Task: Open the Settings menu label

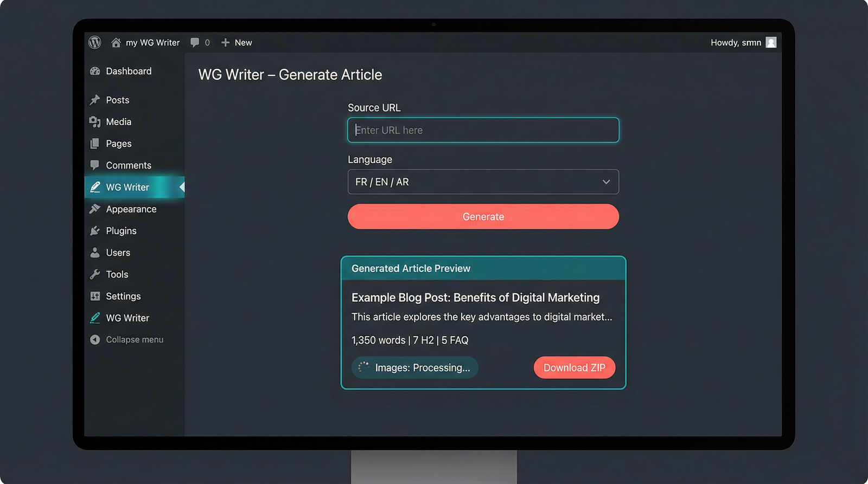Action: point(123,296)
